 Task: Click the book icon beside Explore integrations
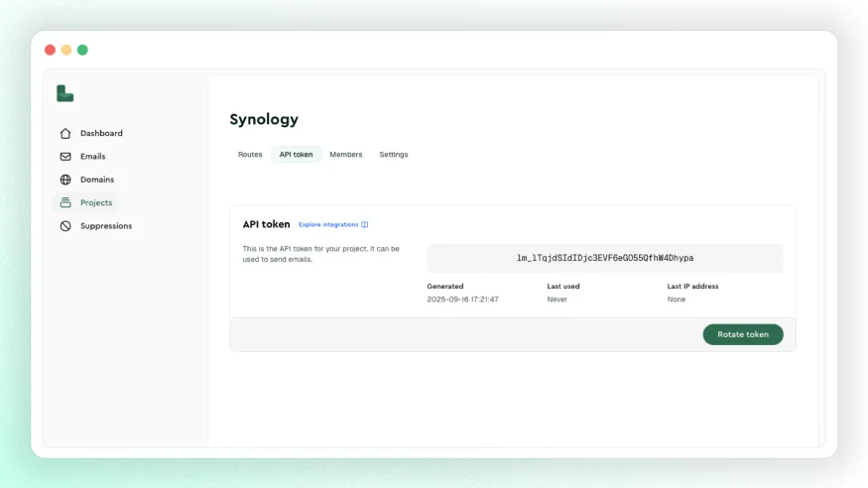(x=364, y=224)
